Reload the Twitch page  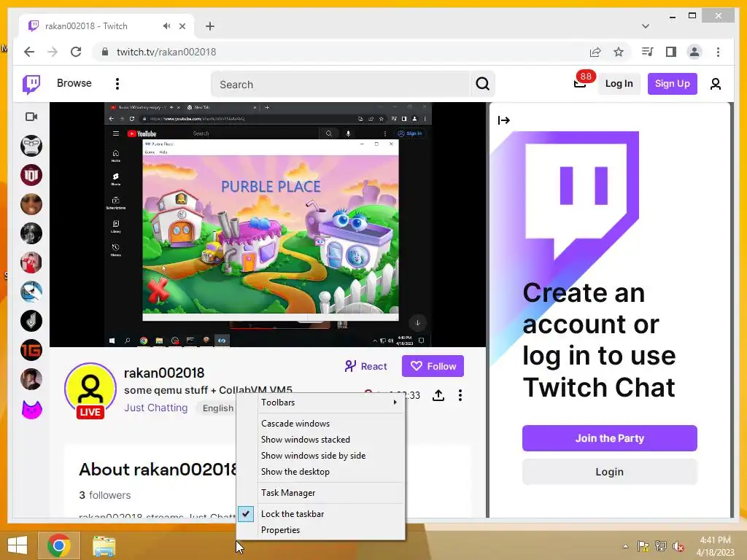click(76, 52)
